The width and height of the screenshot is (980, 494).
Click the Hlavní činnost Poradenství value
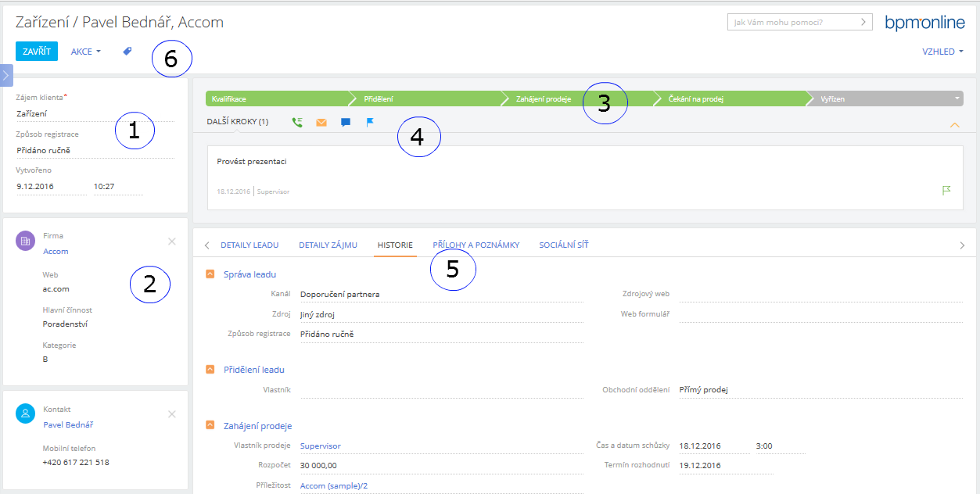click(64, 324)
